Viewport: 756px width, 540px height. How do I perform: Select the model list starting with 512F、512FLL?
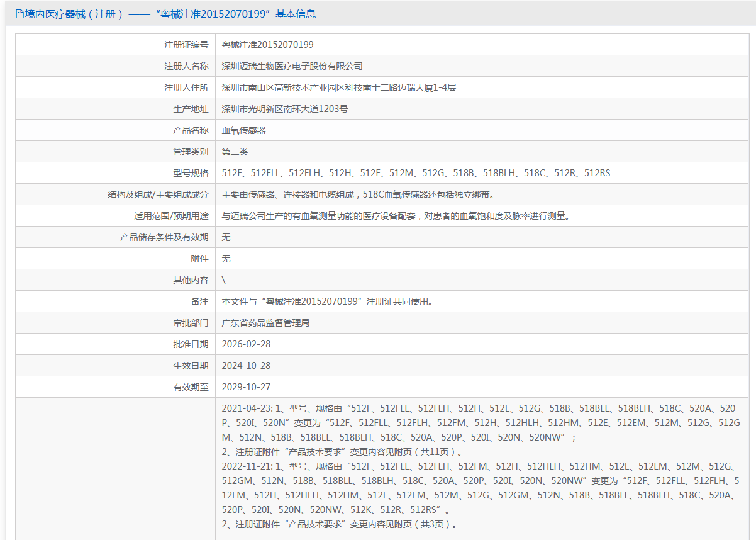point(416,173)
